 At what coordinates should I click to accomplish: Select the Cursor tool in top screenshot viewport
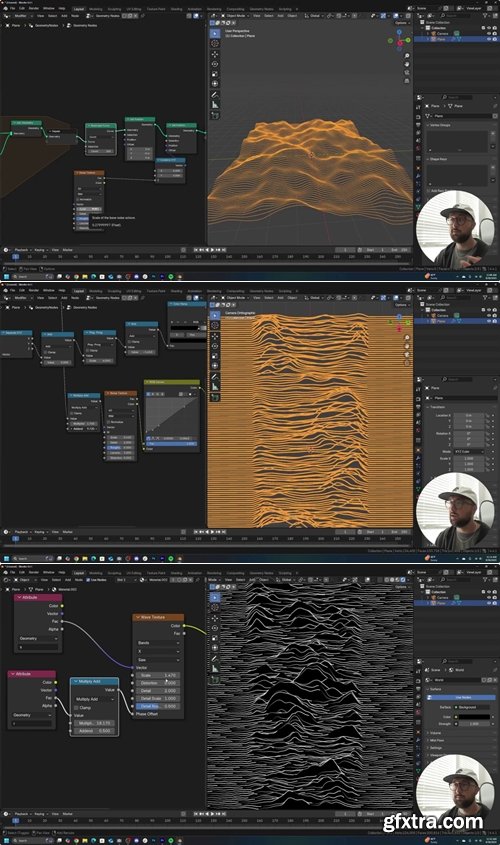tap(215, 43)
